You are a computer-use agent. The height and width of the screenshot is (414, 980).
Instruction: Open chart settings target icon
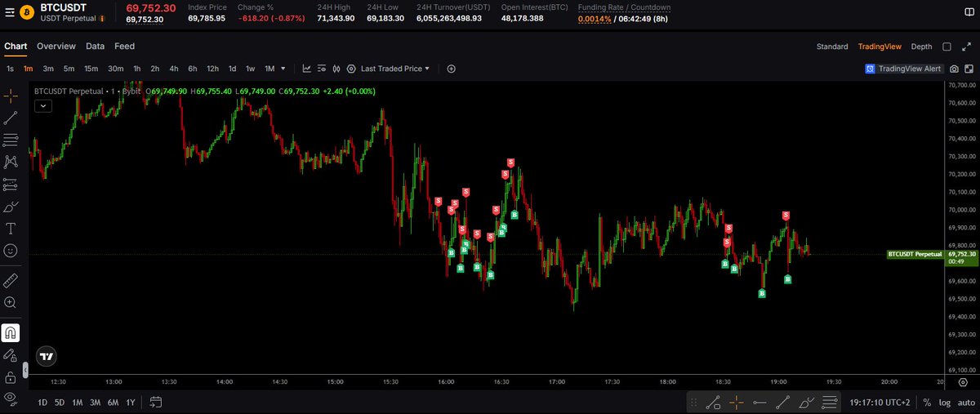pyautogui.click(x=351, y=69)
